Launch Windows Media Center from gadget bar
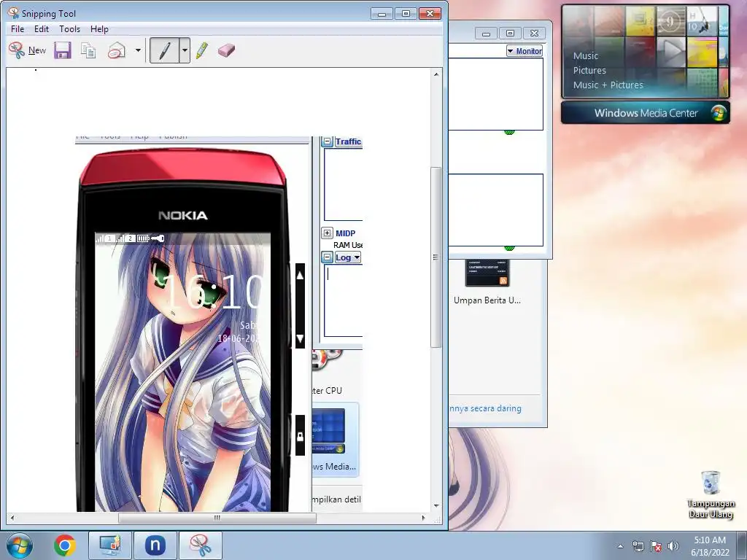This screenshot has height=560, width=747. click(x=646, y=113)
